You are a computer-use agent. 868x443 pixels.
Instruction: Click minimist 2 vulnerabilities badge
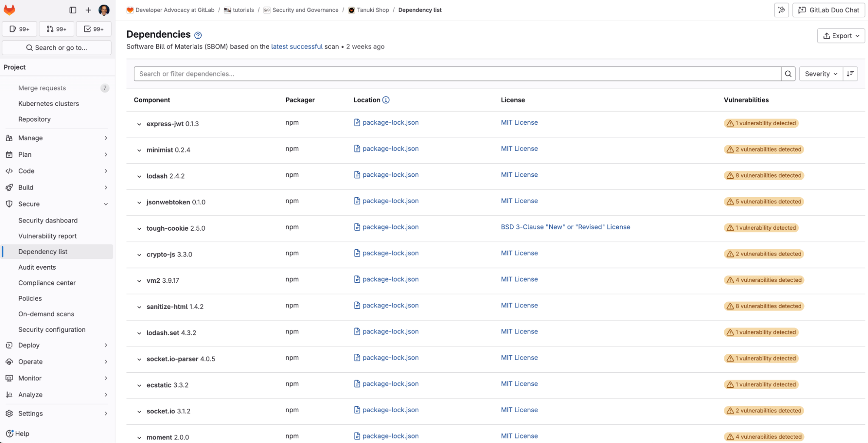pyautogui.click(x=764, y=149)
